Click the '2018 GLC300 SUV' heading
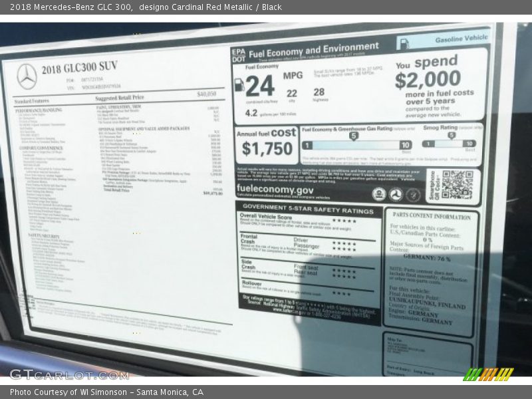 [79, 67]
